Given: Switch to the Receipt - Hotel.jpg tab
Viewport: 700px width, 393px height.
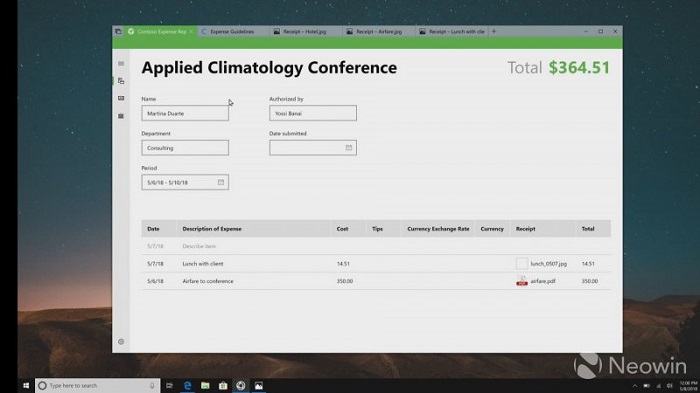Looking at the screenshot, I should pos(304,32).
